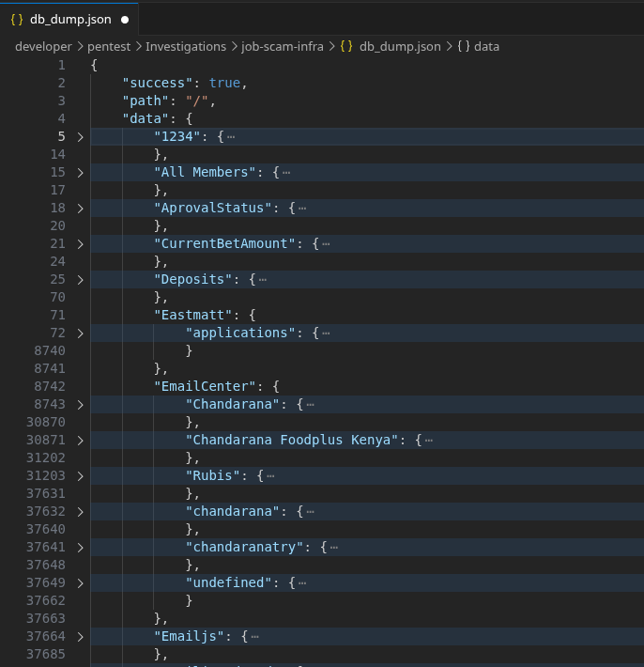The image size is (644, 667).
Task: Click the closing brace on line 37662
Action: point(189,601)
